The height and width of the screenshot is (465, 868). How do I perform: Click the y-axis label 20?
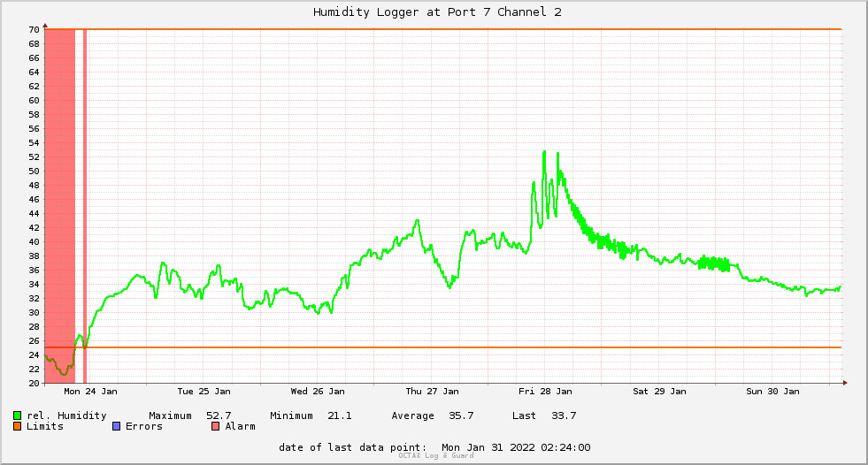tap(34, 383)
